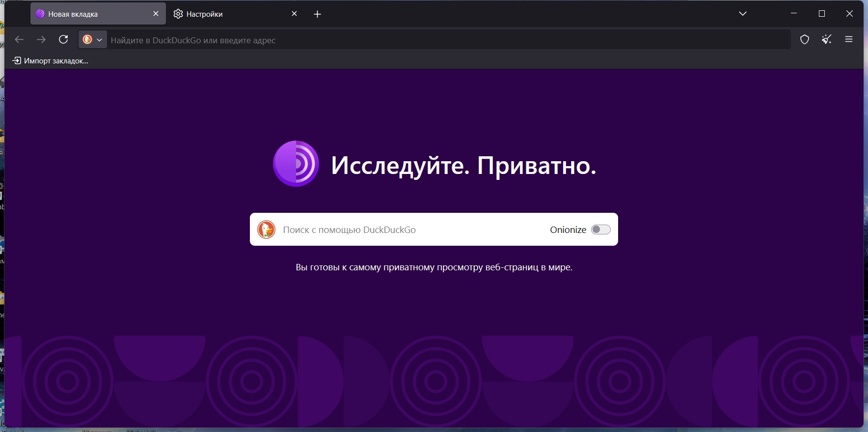Screen dimensions: 868x432
Task: Expand the list all tabs chevron
Action: 743,14
